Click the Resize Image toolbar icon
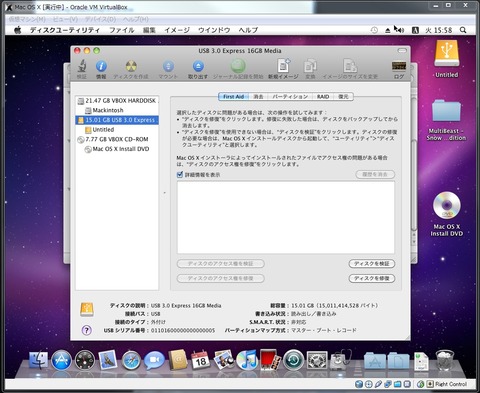The image size is (480, 393). pyautogui.click(x=350, y=66)
